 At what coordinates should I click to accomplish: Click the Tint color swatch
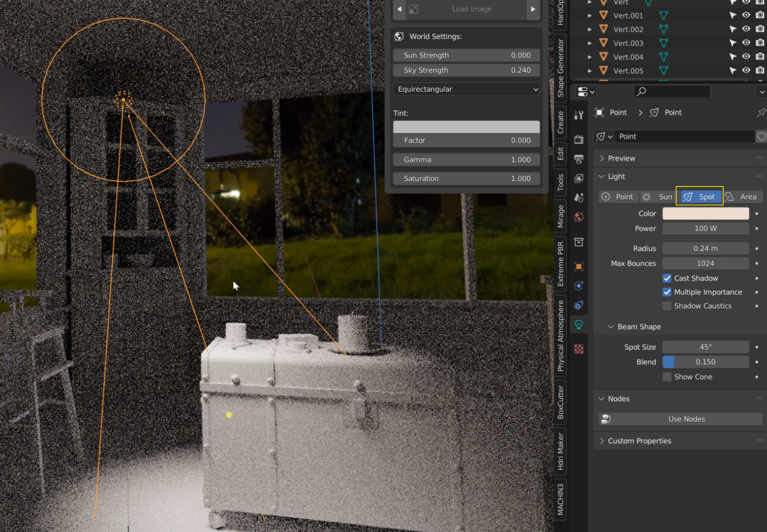(467, 126)
